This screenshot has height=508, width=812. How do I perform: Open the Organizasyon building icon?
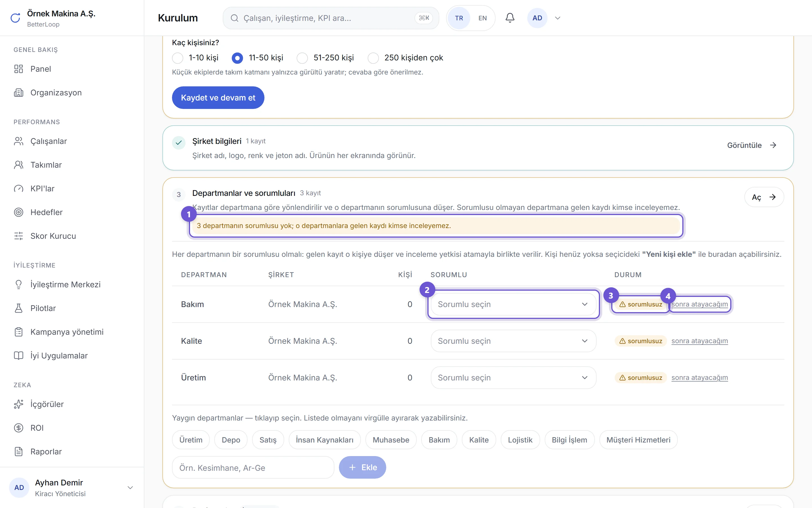point(18,92)
